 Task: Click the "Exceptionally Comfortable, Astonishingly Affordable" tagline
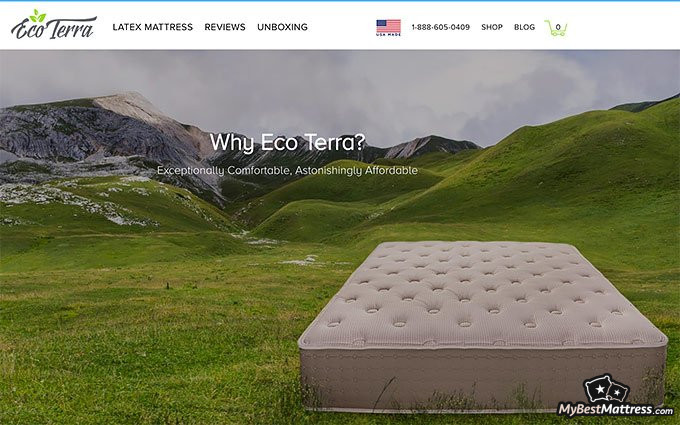click(x=287, y=170)
